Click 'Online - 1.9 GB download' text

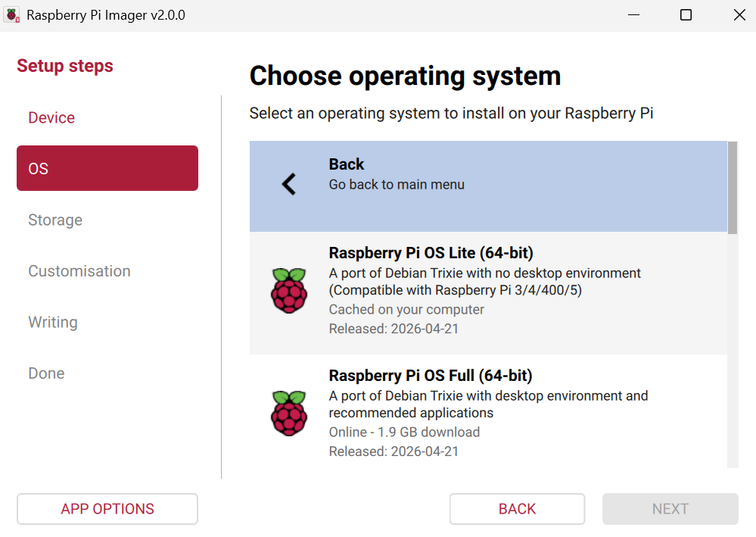(404, 432)
